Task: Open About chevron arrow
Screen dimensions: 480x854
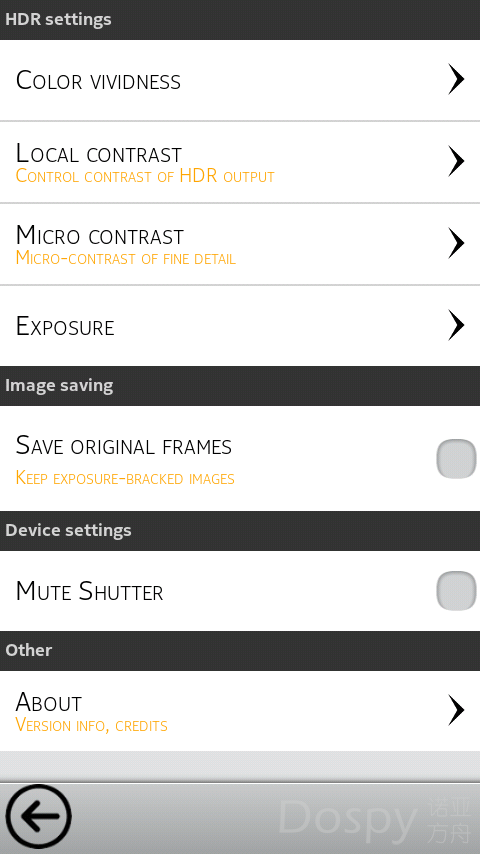Action: point(457,710)
